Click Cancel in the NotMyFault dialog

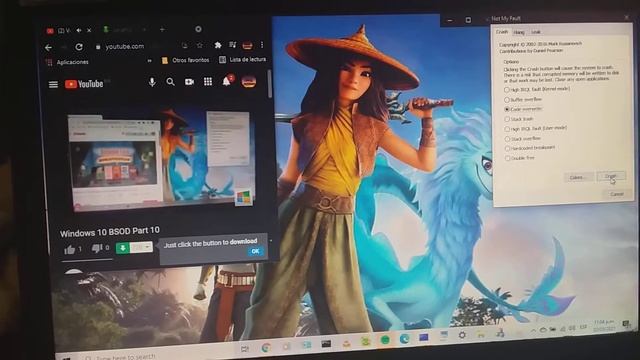[x=616, y=194]
